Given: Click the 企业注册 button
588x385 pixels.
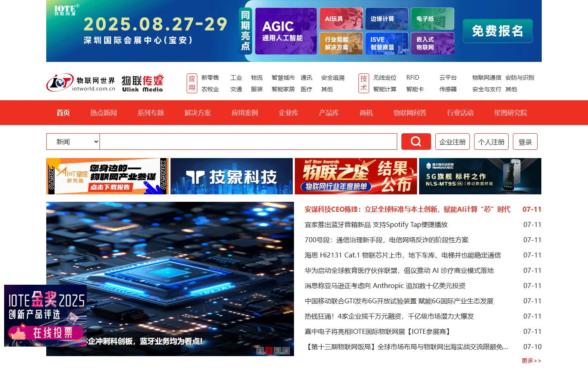Looking at the screenshot, I should click(x=453, y=142).
